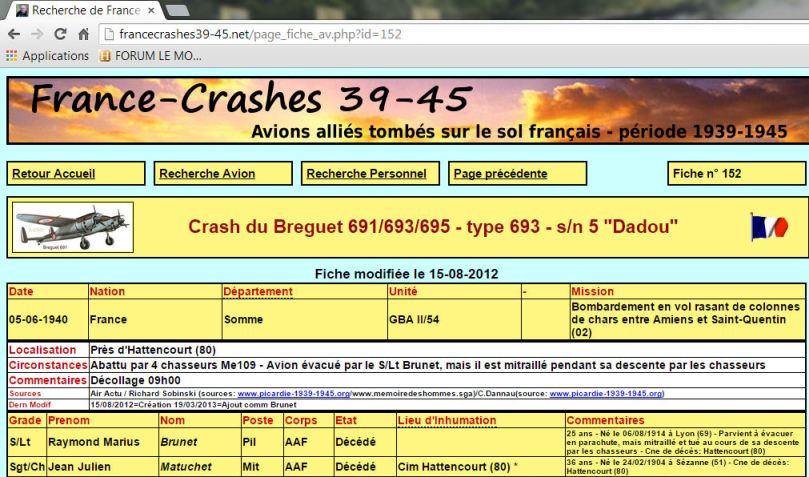Go to Retour Accueil

pyautogui.click(x=54, y=174)
